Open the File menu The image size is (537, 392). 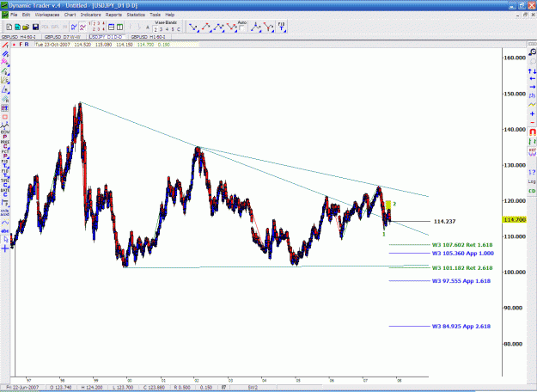14,15
